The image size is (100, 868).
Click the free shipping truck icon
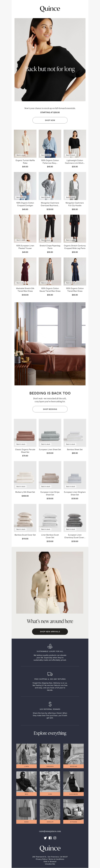(x=50, y=674)
